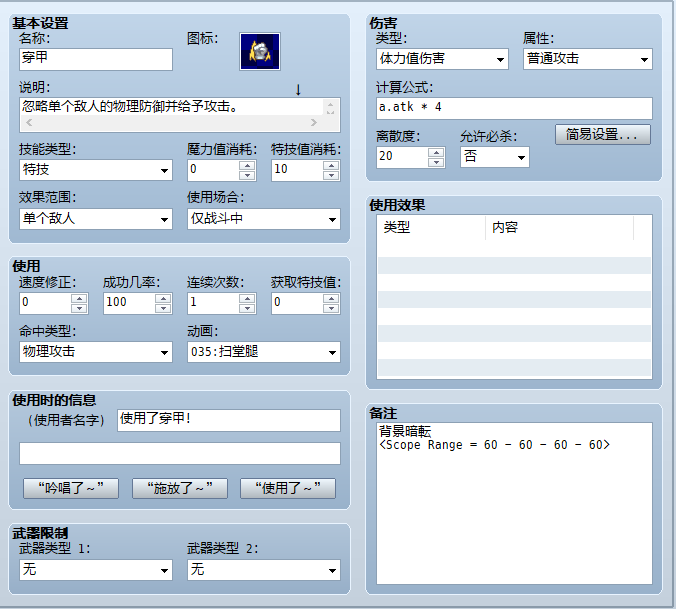
Task: Click the 魔力值消耗 value field showing 0
Action: click(214, 170)
